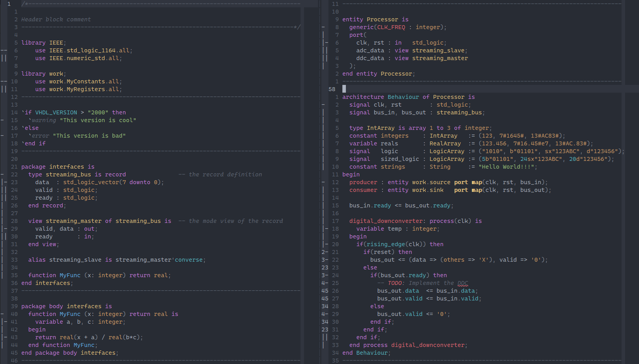Click 'end view' statement
Image resolution: width=639 pixels, height=364 pixels.
click(x=44, y=244)
